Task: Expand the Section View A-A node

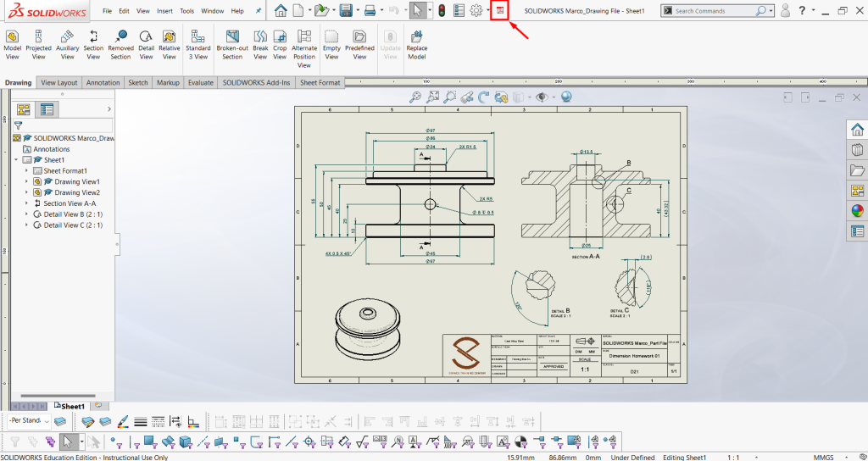Action: pos(26,203)
